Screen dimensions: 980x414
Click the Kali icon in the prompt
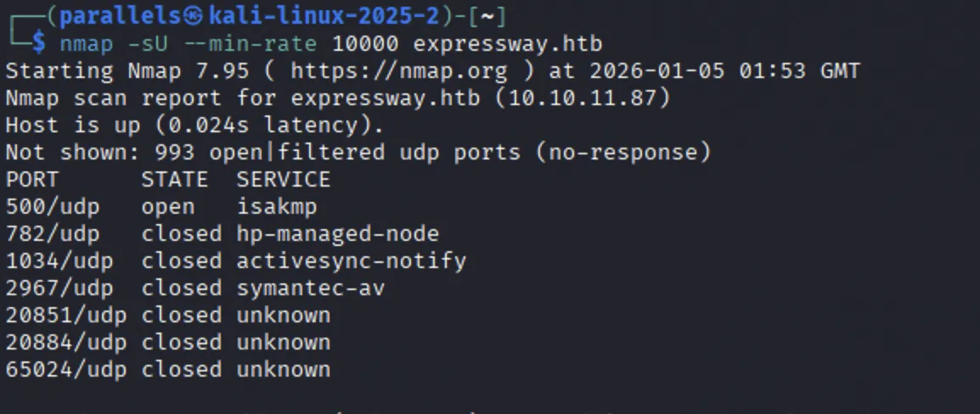click(194, 16)
